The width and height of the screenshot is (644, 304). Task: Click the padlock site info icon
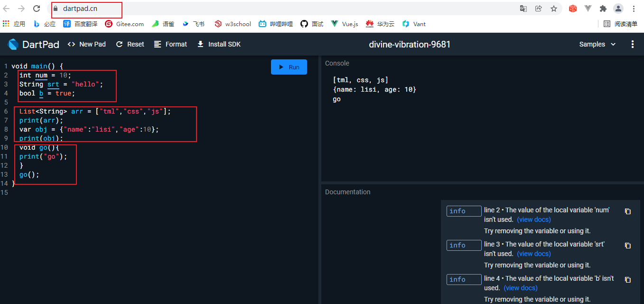56,9
